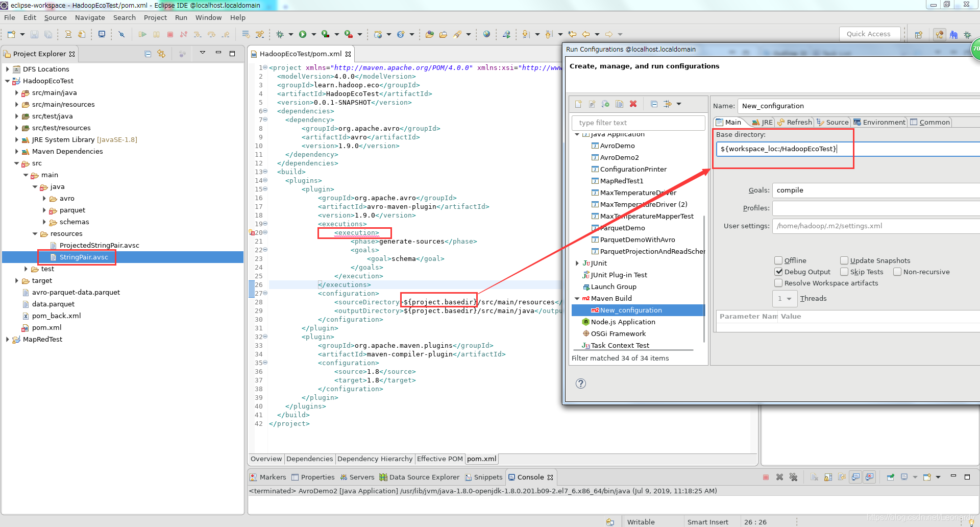The width and height of the screenshot is (980, 527).
Task: Expand the Maven Dependencies node
Action: [16, 151]
